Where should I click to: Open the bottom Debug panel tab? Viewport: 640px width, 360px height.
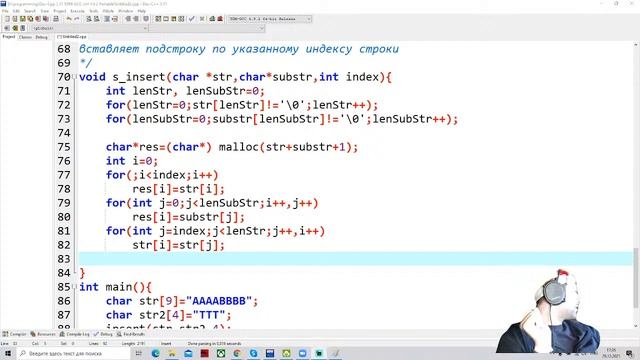(103, 334)
